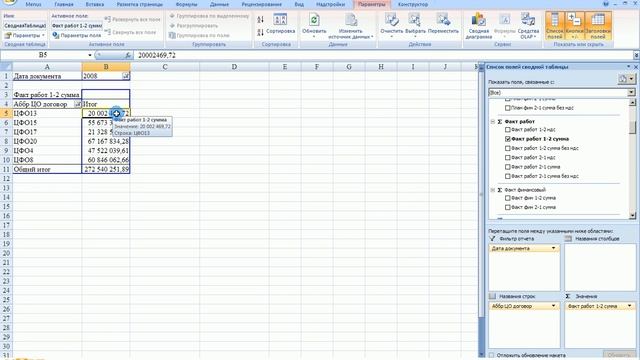Select column D header

coord(234,67)
